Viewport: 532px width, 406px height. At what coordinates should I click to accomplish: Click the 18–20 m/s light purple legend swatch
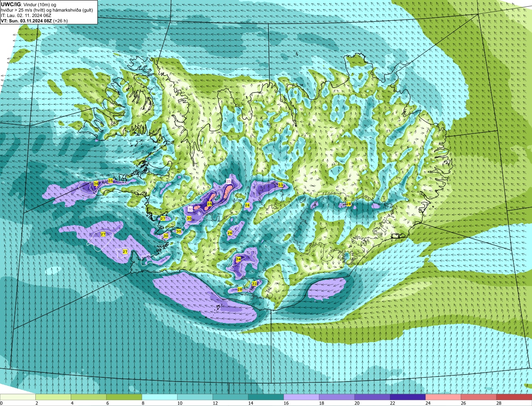point(337,397)
